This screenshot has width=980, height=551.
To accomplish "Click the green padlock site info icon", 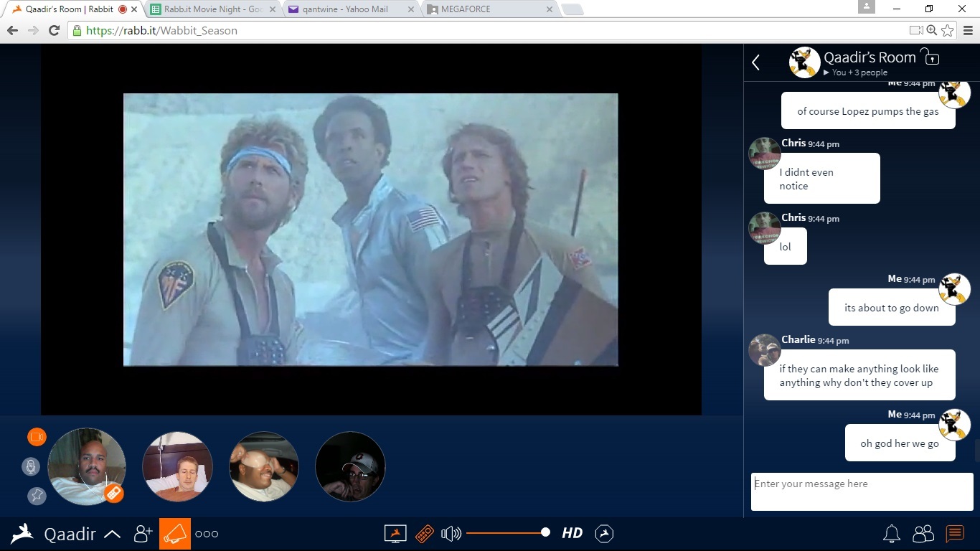I will coord(77,30).
